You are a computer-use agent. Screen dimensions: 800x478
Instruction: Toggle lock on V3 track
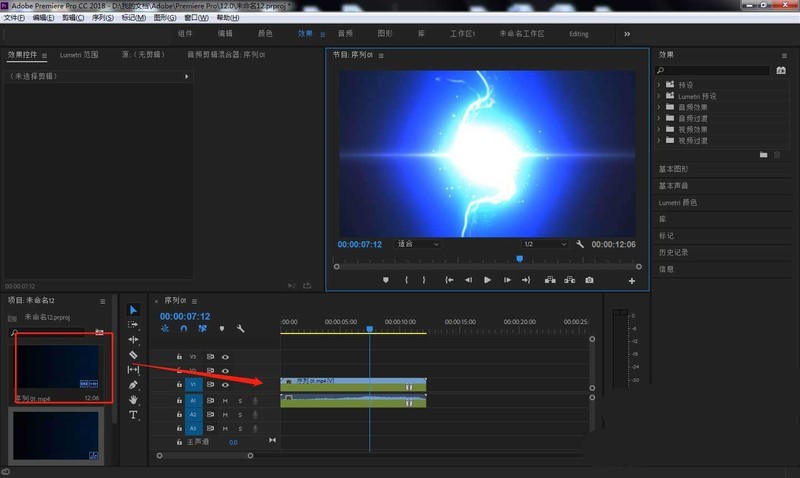point(180,356)
